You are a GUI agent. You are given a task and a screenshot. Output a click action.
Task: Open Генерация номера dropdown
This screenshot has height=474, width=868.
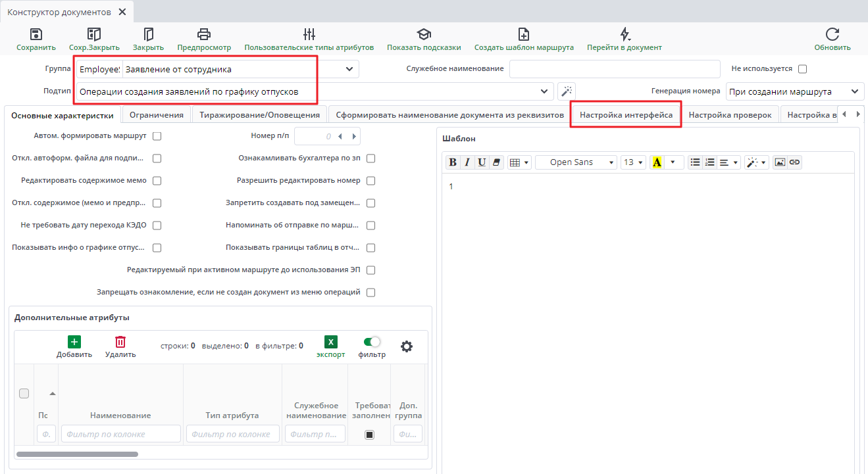point(855,91)
